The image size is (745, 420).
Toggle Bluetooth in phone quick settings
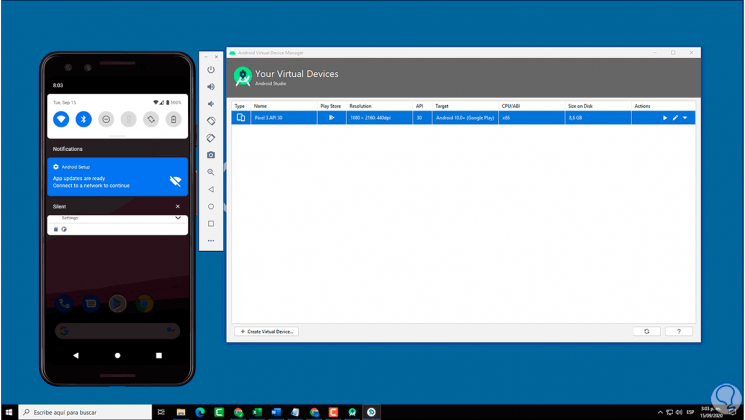84,119
